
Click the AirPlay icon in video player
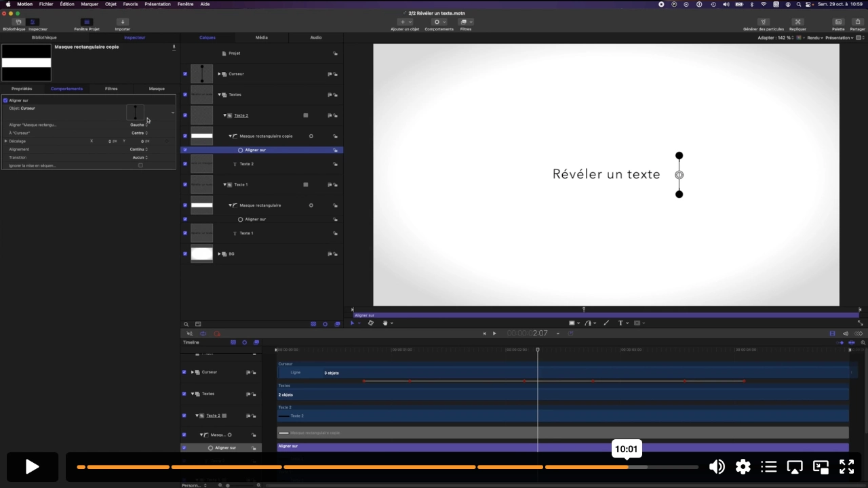795,466
